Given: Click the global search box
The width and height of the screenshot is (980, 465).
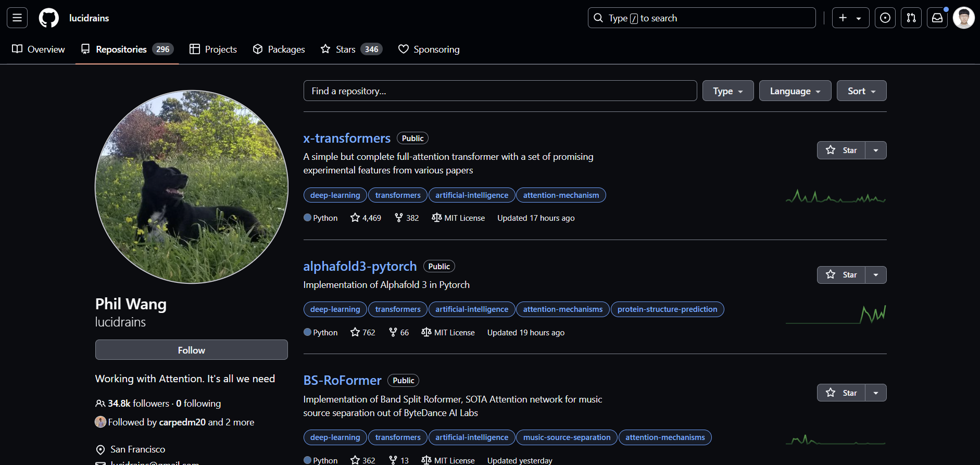Looking at the screenshot, I should pos(702,18).
